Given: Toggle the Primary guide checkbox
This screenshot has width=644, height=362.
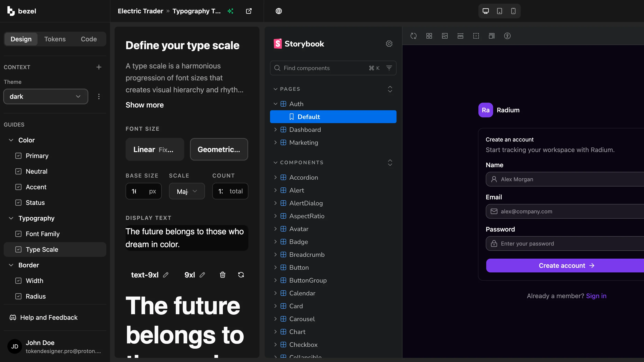Looking at the screenshot, I should [x=18, y=156].
